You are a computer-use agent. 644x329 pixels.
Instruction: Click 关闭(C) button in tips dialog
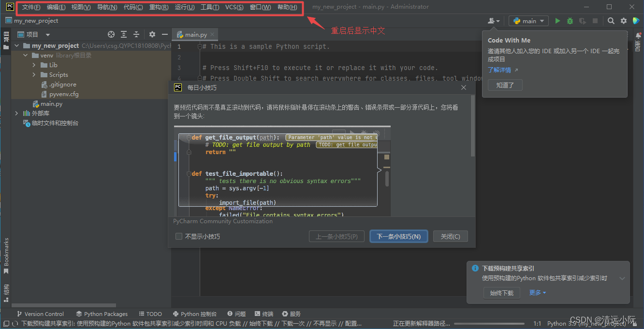(451, 236)
